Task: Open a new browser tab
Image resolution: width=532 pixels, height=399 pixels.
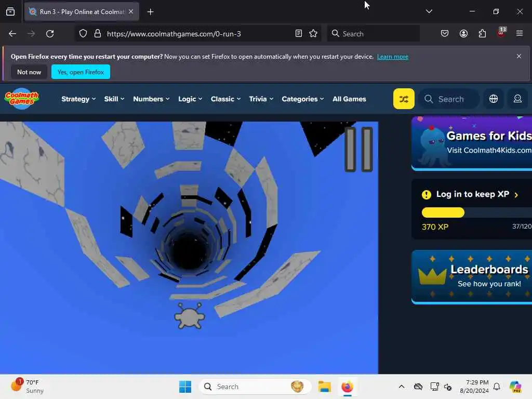Action: click(x=150, y=12)
